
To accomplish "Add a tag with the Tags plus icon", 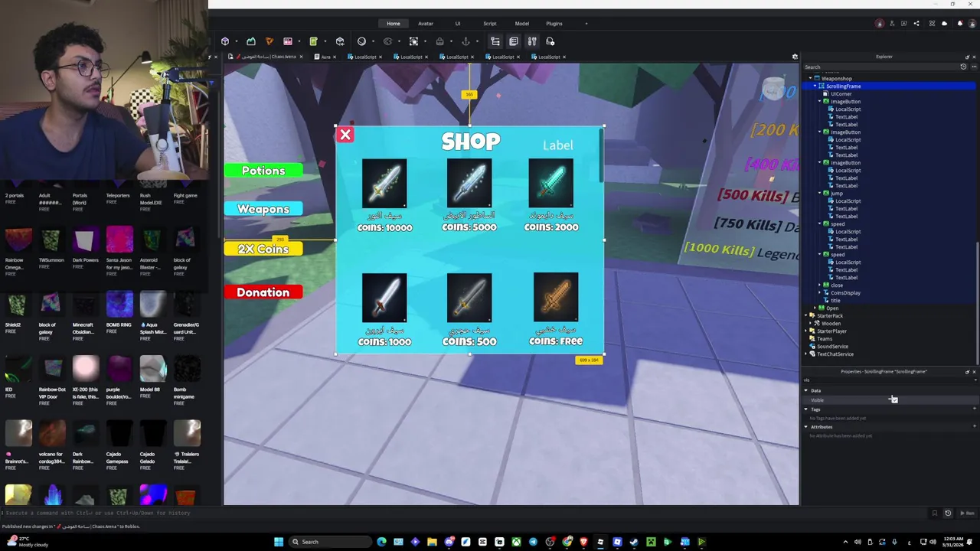I will click(x=974, y=409).
